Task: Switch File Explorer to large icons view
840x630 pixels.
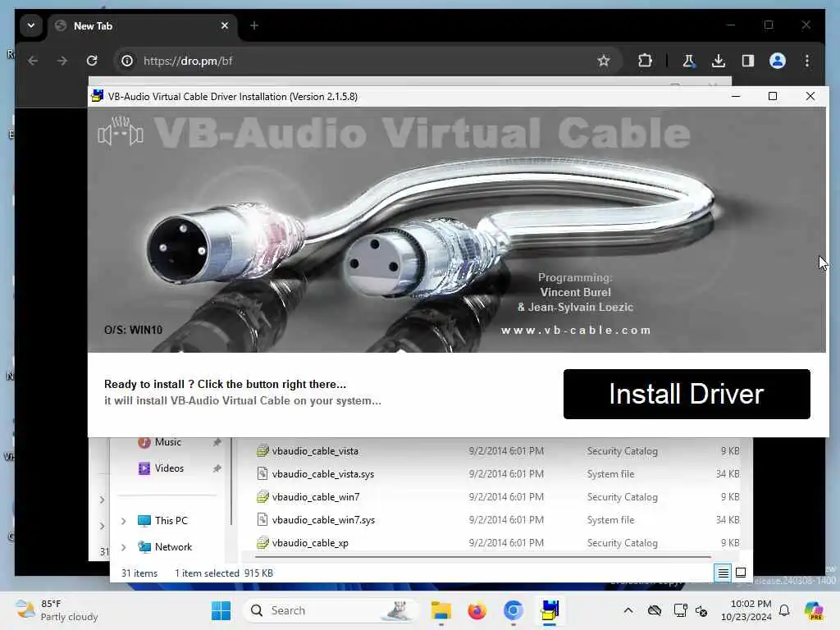Action: click(741, 573)
